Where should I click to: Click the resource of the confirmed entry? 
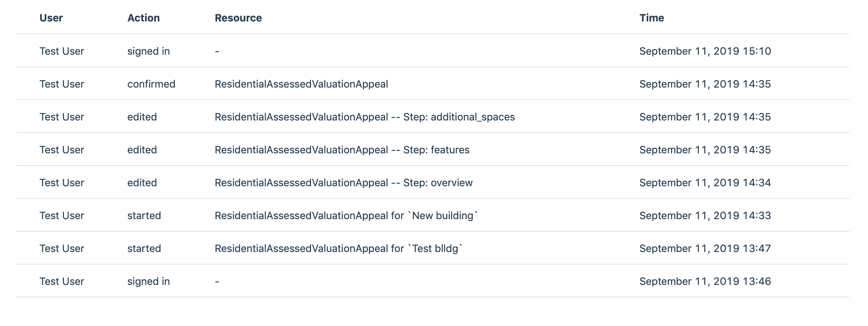pos(301,84)
